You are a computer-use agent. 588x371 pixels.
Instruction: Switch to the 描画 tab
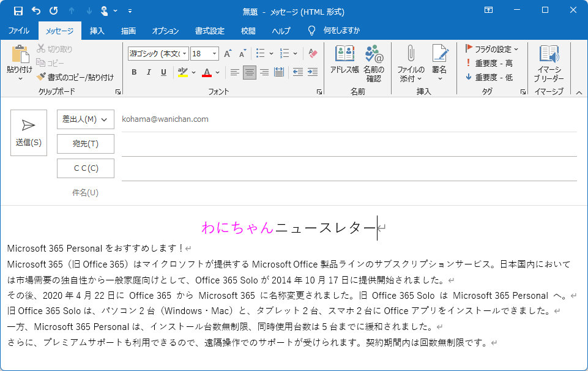[128, 31]
